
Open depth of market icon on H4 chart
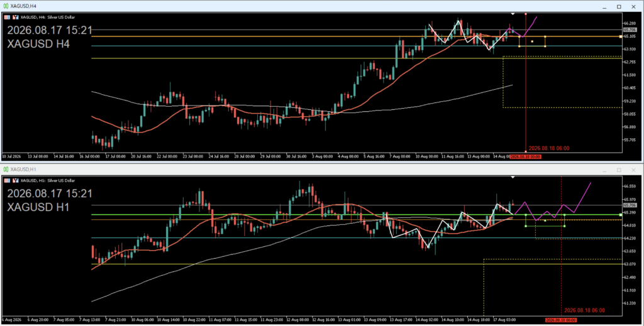pyautogui.click(x=16, y=17)
